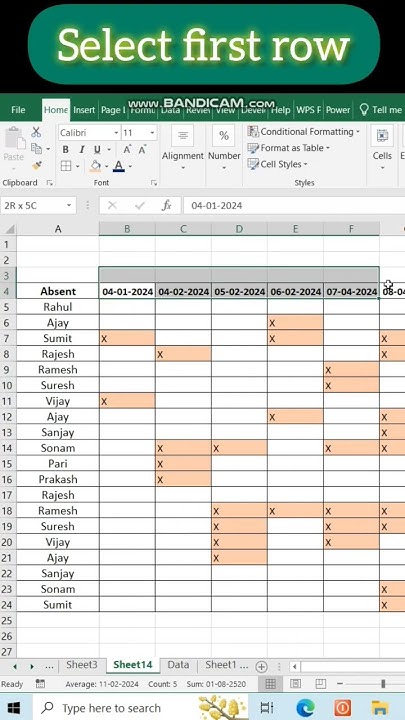Image resolution: width=405 pixels, height=720 pixels.
Task: Open Font settings dialog launcher
Action: coord(153,183)
